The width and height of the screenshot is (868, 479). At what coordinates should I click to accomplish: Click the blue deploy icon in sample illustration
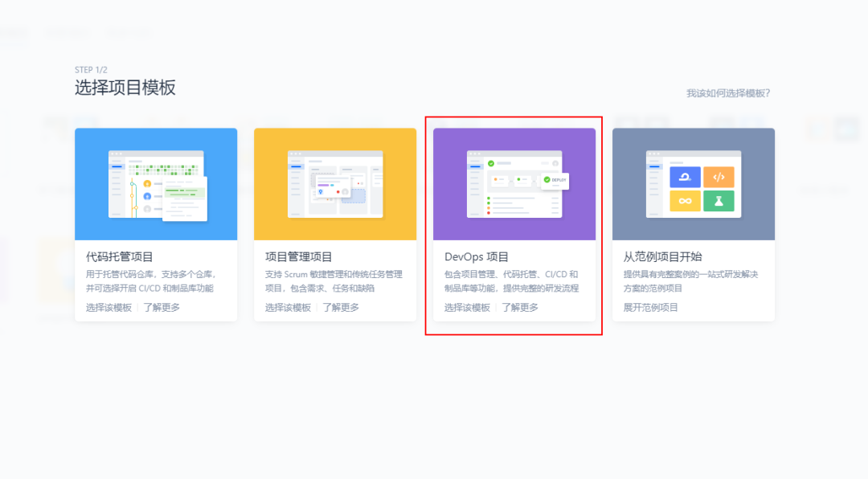tap(685, 177)
